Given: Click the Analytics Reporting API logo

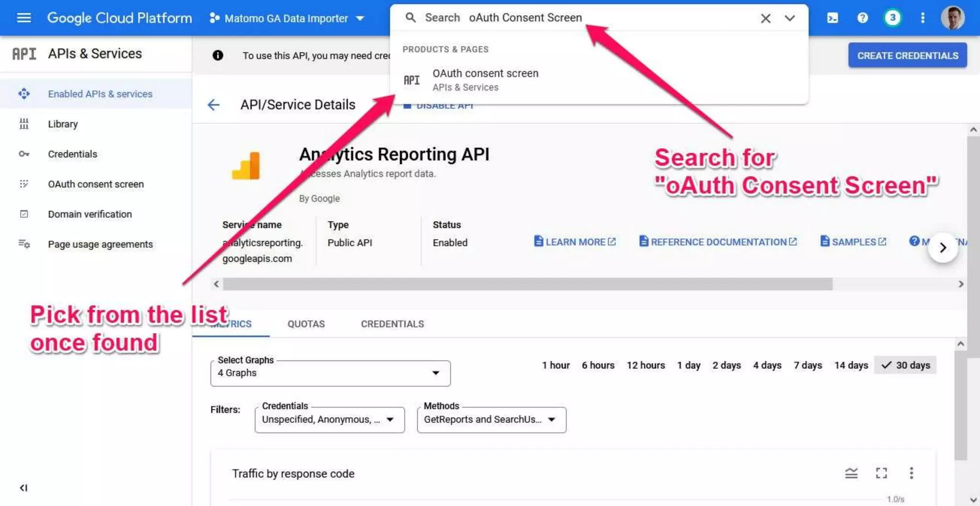Looking at the screenshot, I should (x=246, y=165).
